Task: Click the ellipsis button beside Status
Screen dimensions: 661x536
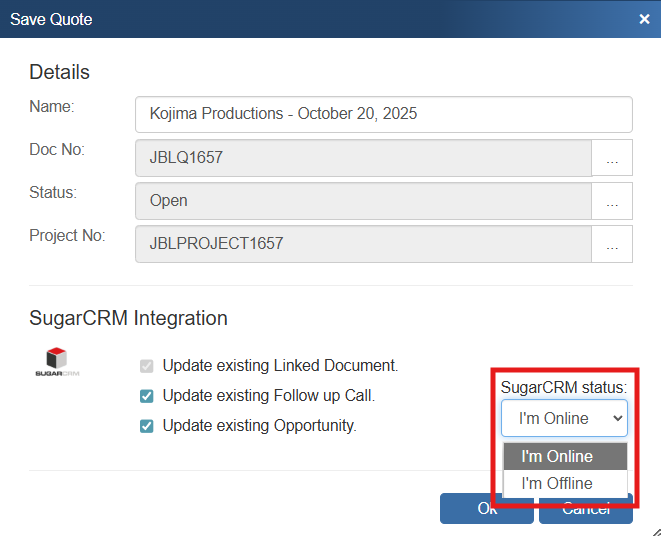Action: pyautogui.click(x=612, y=201)
